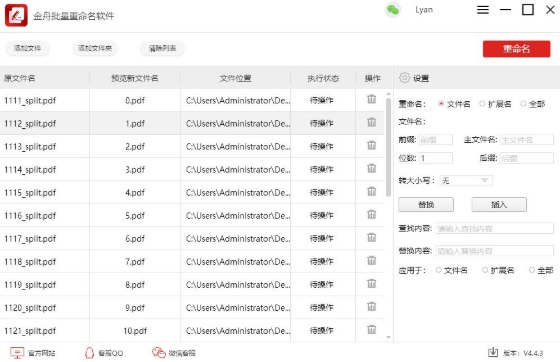The image size is (560, 362).
Task: Choose the 扩展名 radio under 应用于
Action: 485,270
